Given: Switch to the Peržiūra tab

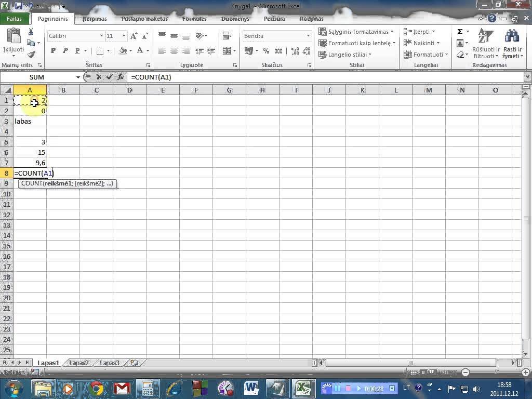Looking at the screenshot, I should tap(274, 19).
